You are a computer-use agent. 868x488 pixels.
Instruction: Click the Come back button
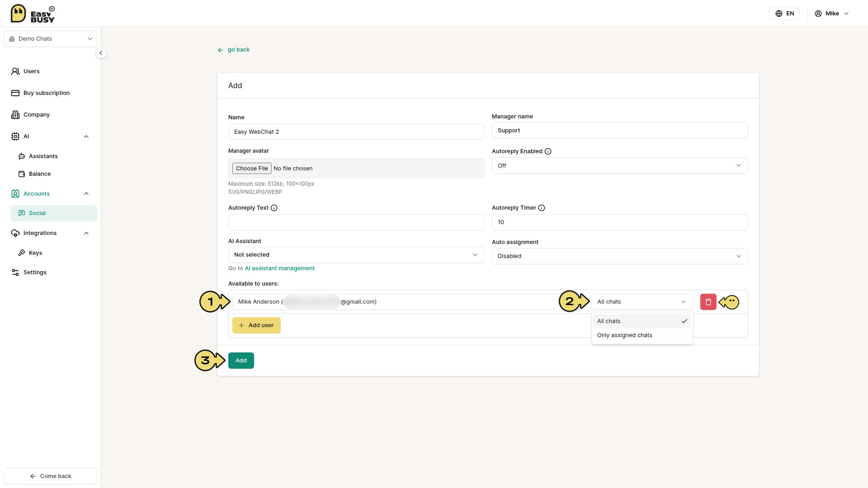point(51,476)
